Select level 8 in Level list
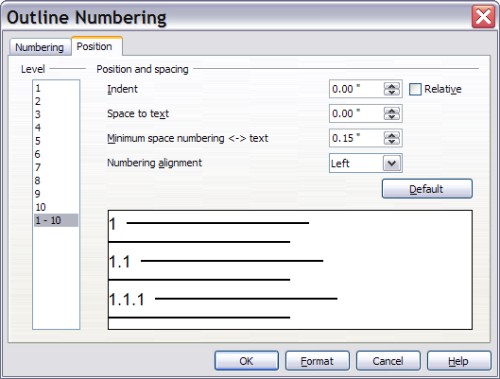The image size is (500, 379). pyautogui.click(x=56, y=181)
